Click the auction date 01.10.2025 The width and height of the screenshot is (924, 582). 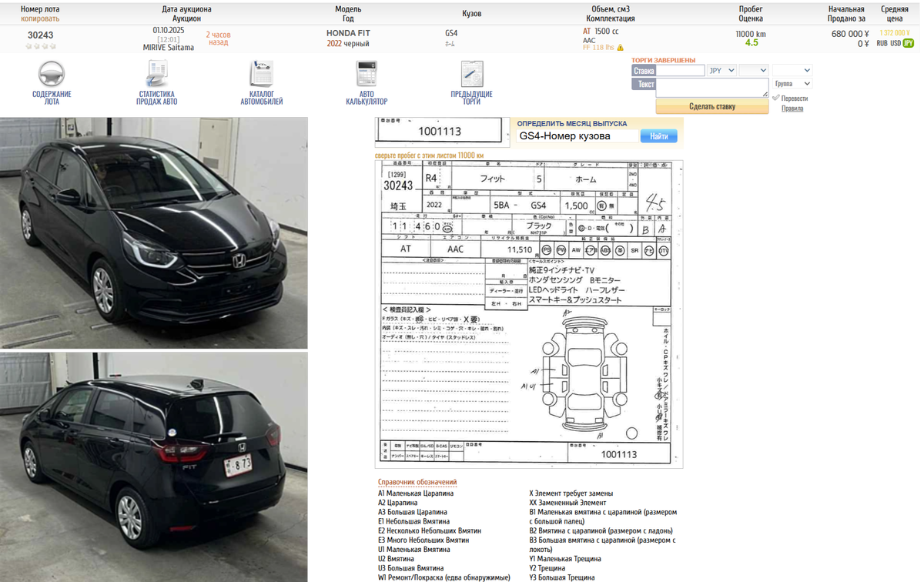tap(169, 30)
